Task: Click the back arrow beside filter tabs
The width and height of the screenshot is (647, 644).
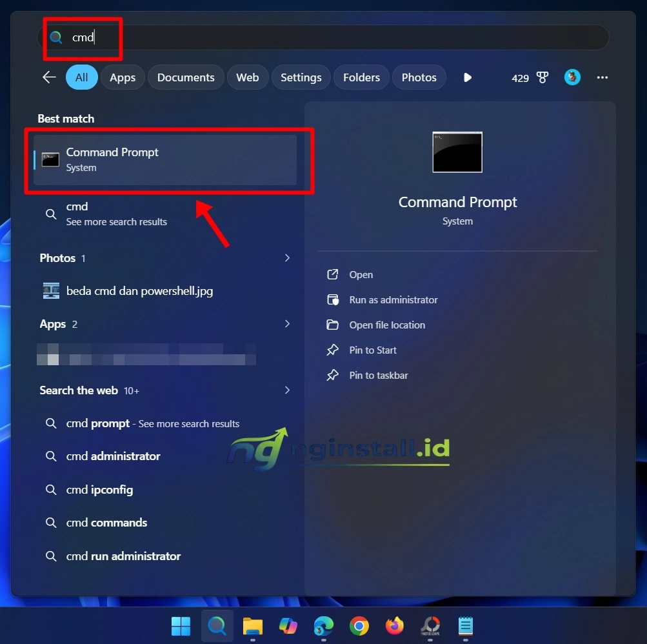Action: 49,77
